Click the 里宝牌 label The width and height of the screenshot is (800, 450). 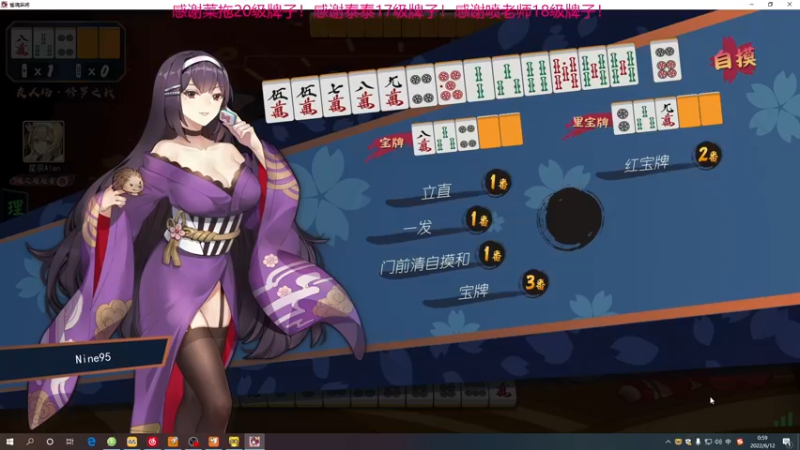(x=590, y=122)
